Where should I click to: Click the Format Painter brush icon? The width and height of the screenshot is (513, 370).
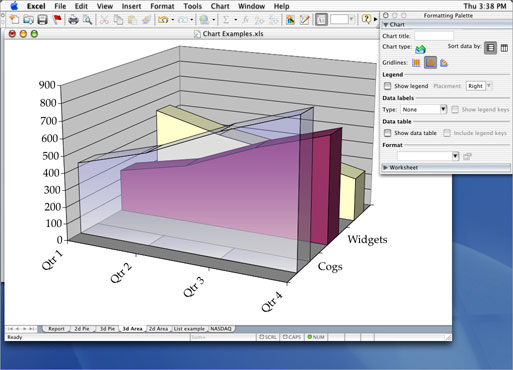pos(146,20)
